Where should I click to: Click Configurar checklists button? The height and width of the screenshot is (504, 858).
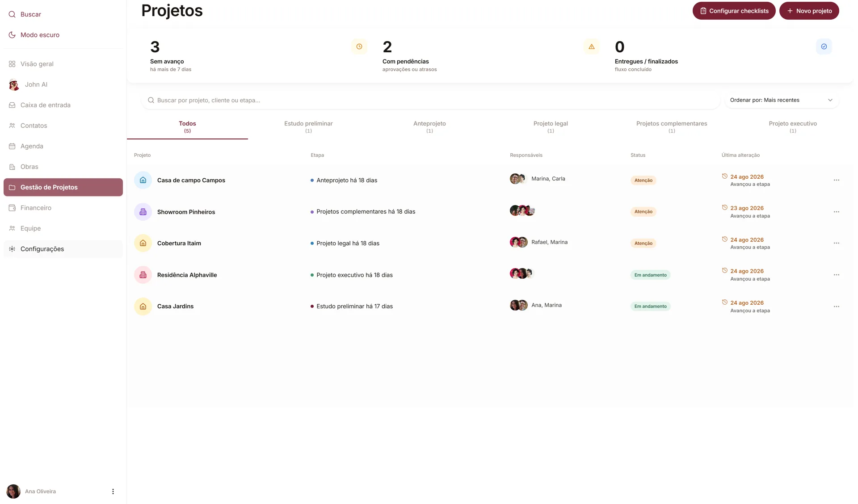pyautogui.click(x=734, y=11)
